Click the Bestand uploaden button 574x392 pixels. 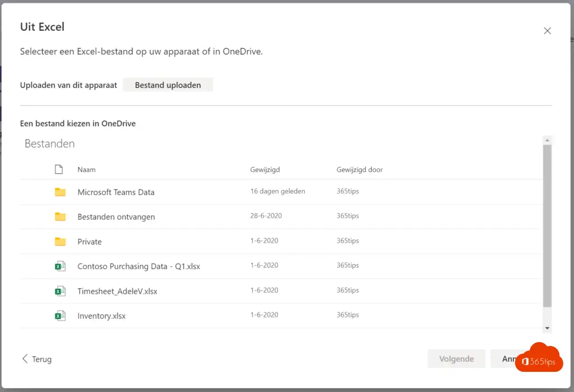(x=168, y=85)
